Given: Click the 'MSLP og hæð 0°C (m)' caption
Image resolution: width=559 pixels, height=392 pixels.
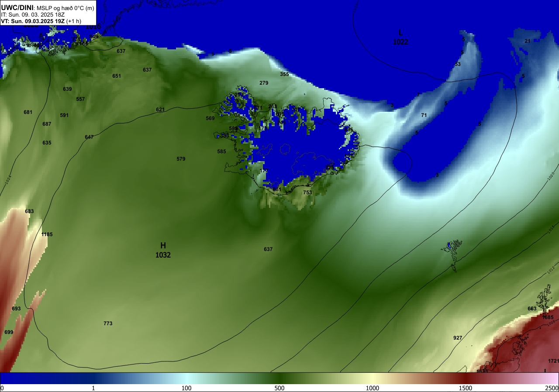Looking at the screenshot, I should tap(65, 7).
